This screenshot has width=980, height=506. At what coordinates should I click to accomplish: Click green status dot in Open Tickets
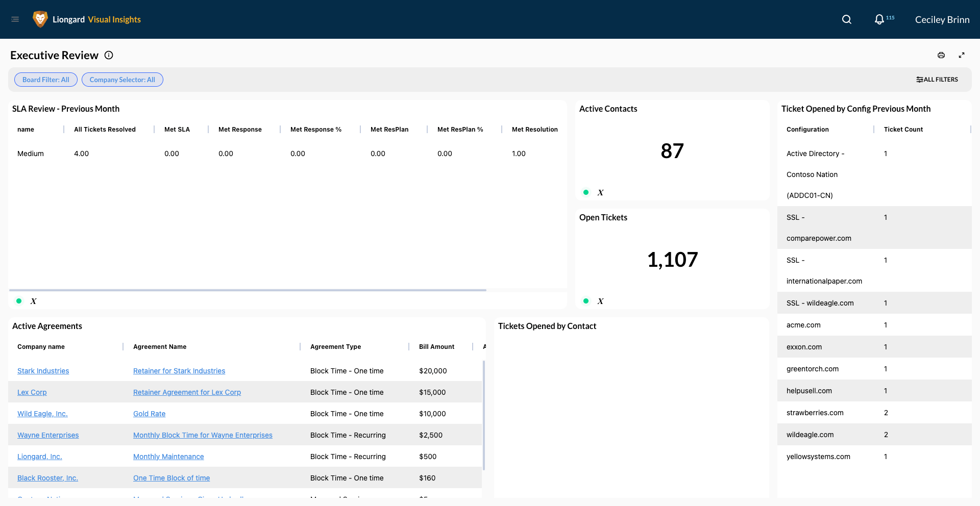(586, 301)
